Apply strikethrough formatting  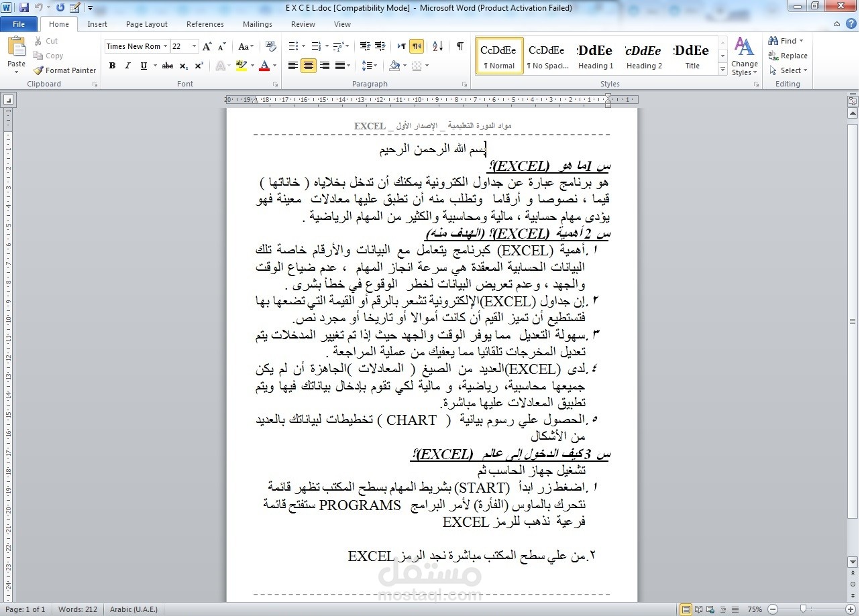click(x=167, y=66)
